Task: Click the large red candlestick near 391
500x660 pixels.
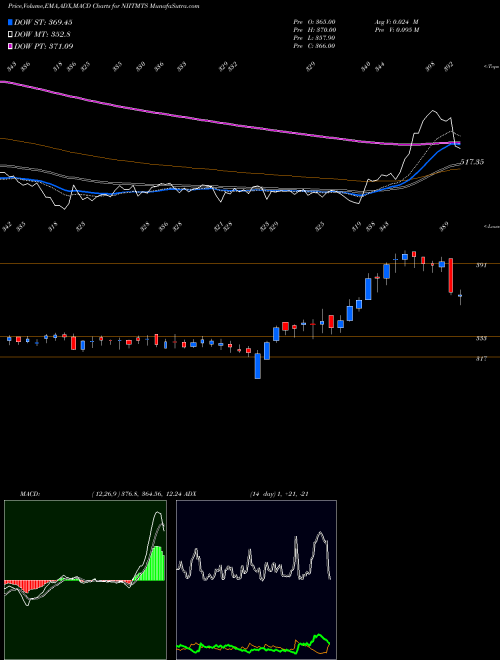Action: [x=451, y=276]
